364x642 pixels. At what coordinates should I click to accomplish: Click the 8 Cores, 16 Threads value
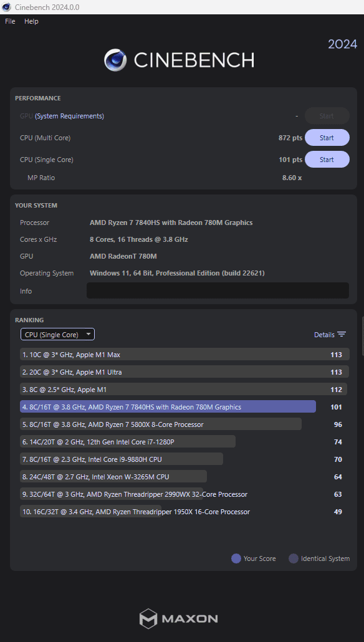(139, 239)
